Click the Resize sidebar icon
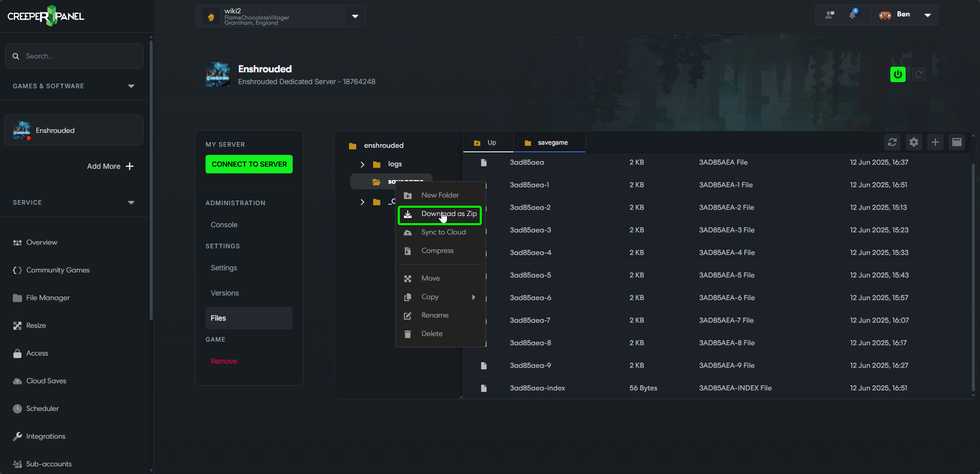The width and height of the screenshot is (980, 474). click(17, 326)
